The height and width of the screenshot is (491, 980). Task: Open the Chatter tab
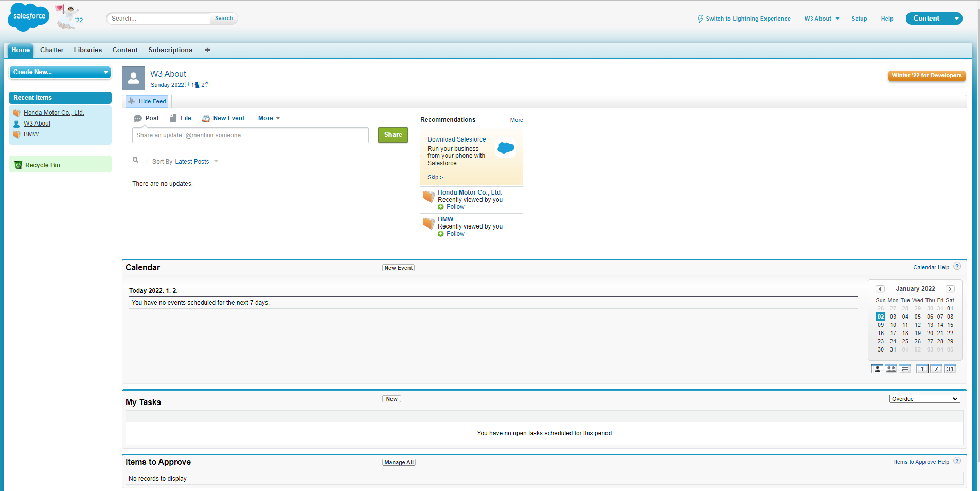(x=52, y=50)
